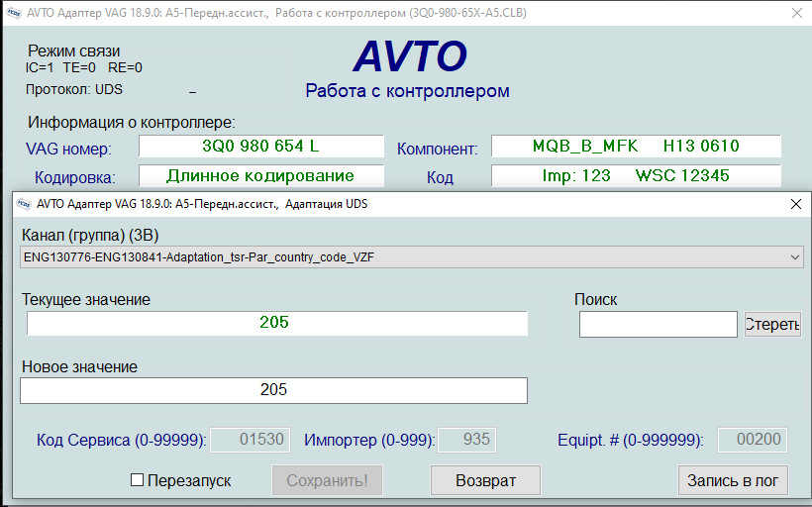This screenshot has height=507, width=812.
Task: Click the Текущее значение field showing 205
Action: point(277,323)
